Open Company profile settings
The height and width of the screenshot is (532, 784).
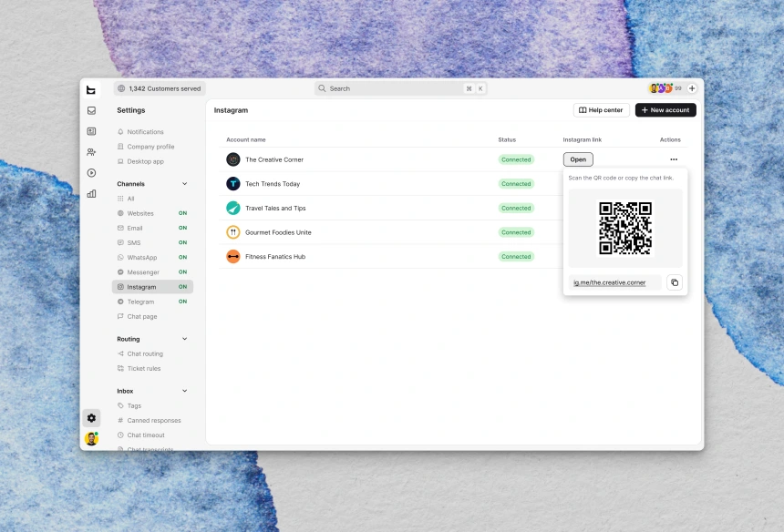tap(146, 147)
